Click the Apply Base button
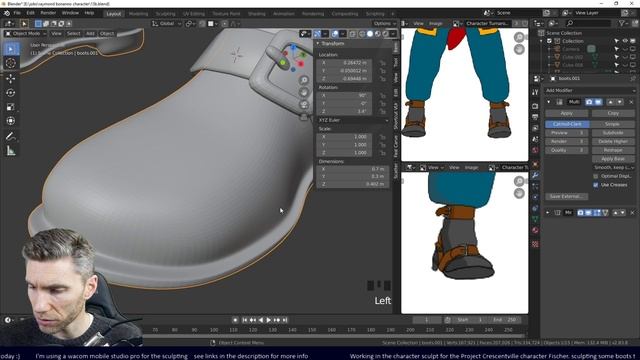This screenshot has height=360, width=640. click(613, 159)
